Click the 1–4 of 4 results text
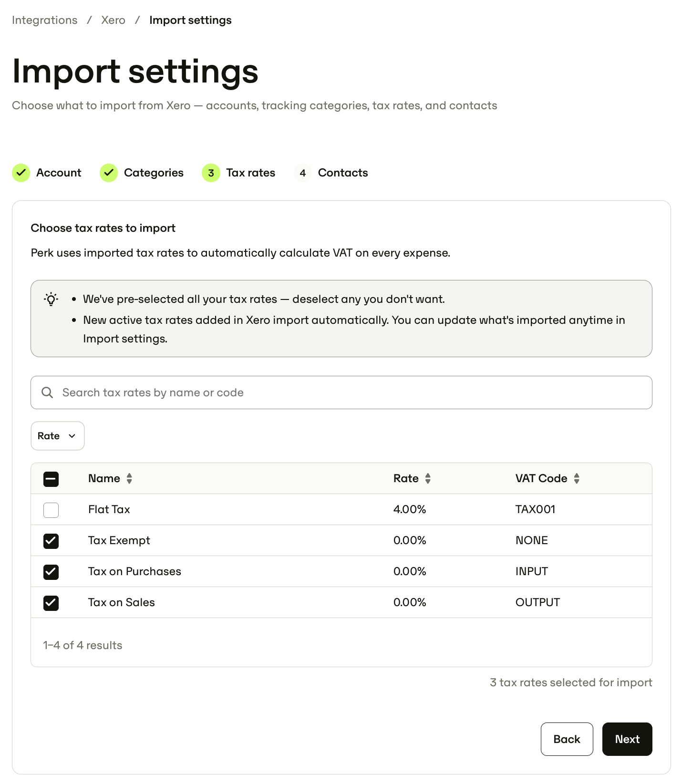 (x=83, y=645)
